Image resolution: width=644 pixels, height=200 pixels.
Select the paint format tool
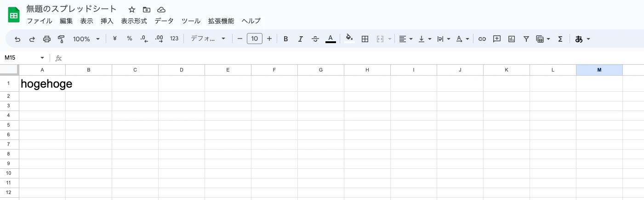[61, 39]
